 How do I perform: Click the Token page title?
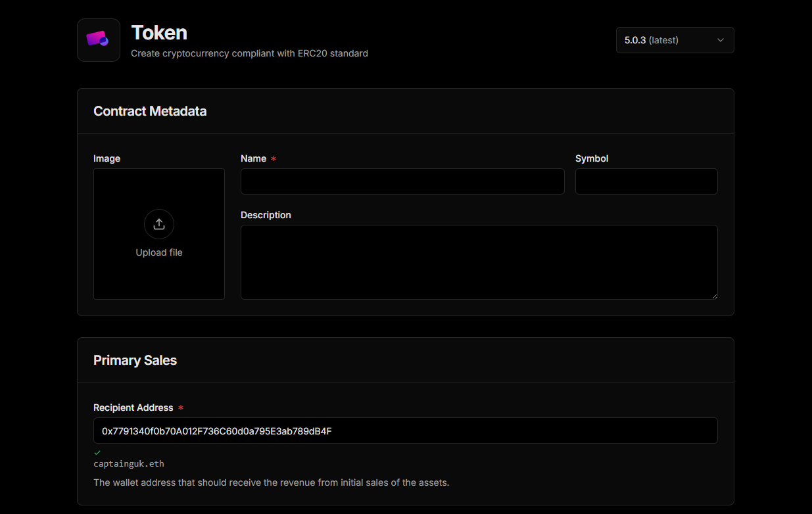(159, 32)
